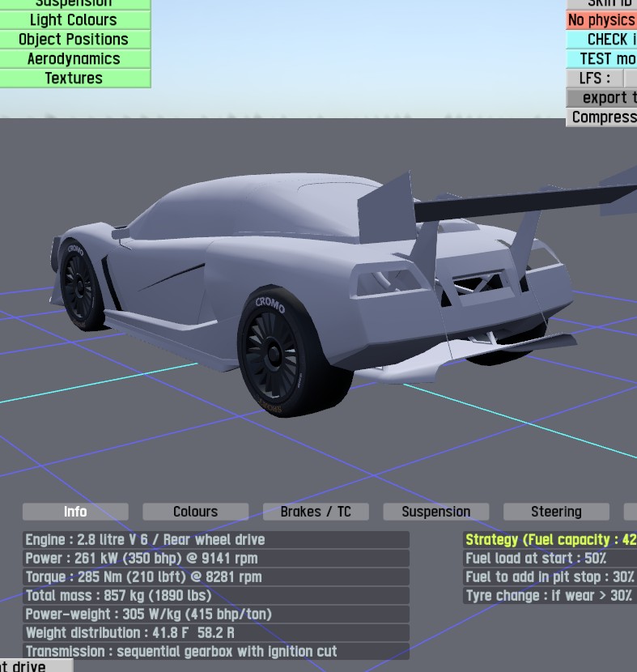This screenshot has width=637, height=672.
Task: Click the No physics warning button
Action: (601, 20)
